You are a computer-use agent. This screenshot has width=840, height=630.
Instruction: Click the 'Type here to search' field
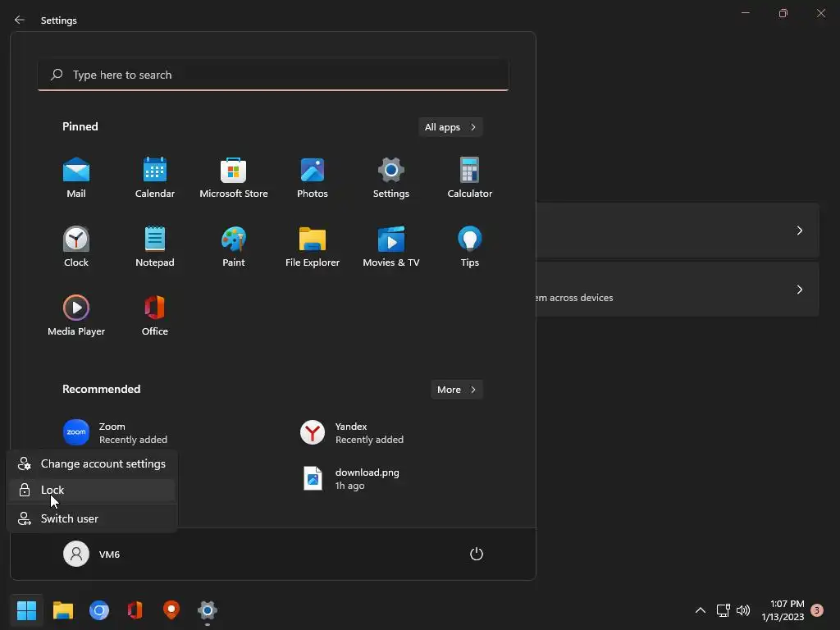pyautogui.click(x=273, y=75)
